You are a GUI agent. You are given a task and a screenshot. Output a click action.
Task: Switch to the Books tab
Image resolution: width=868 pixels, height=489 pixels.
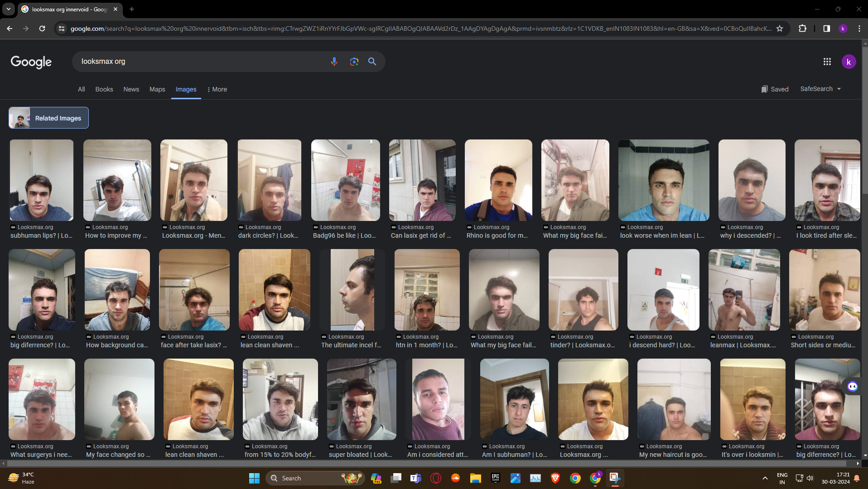(x=104, y=89)
